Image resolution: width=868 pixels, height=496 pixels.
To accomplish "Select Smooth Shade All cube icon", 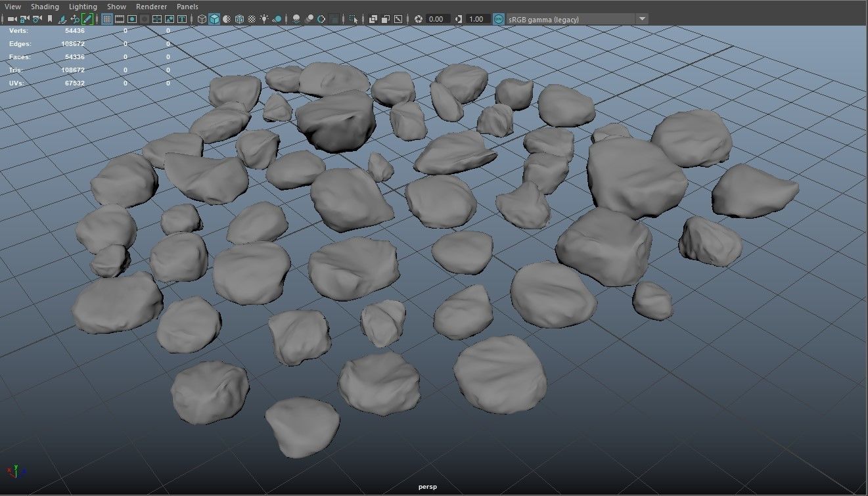I will point(214,19).
